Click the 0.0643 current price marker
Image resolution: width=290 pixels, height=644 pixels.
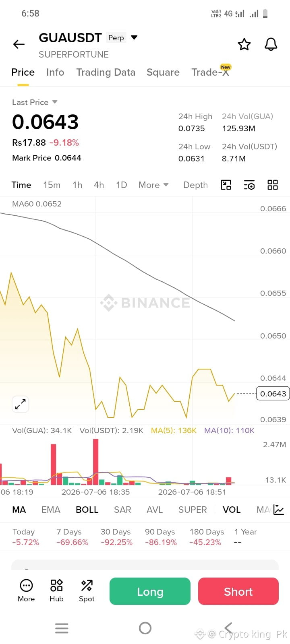click(x=273, y=394)
